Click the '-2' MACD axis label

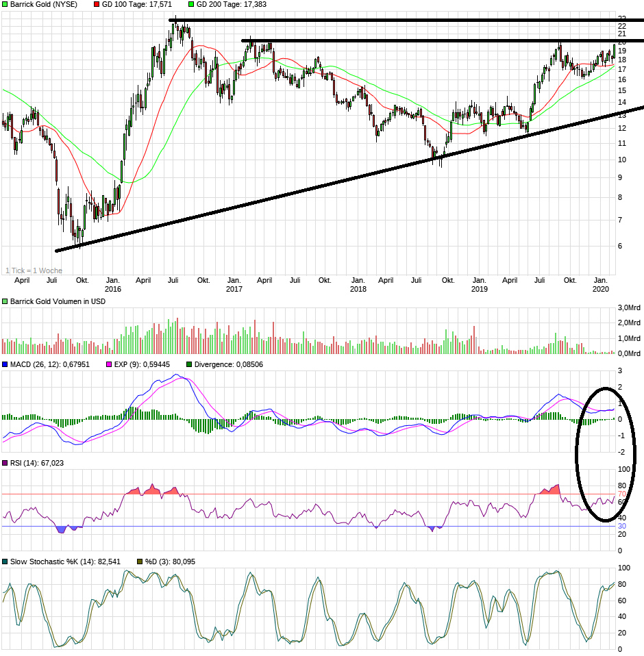(621, 452)
